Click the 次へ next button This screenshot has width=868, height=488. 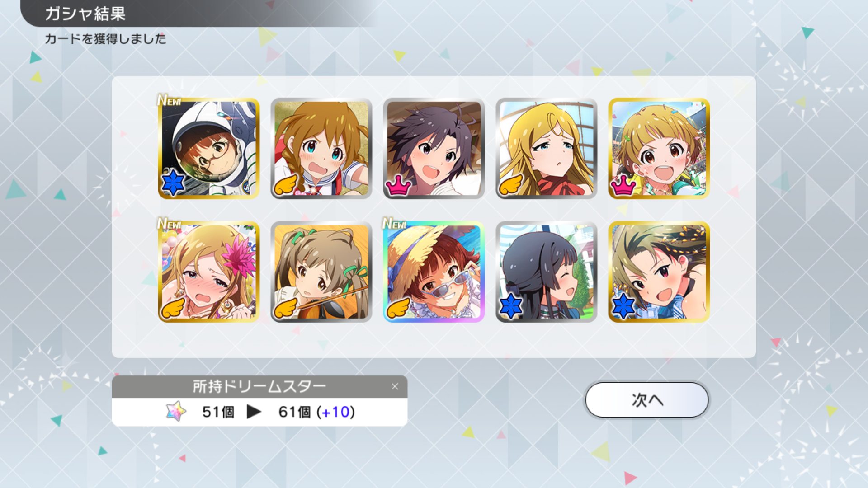click(x=646, y=400)
